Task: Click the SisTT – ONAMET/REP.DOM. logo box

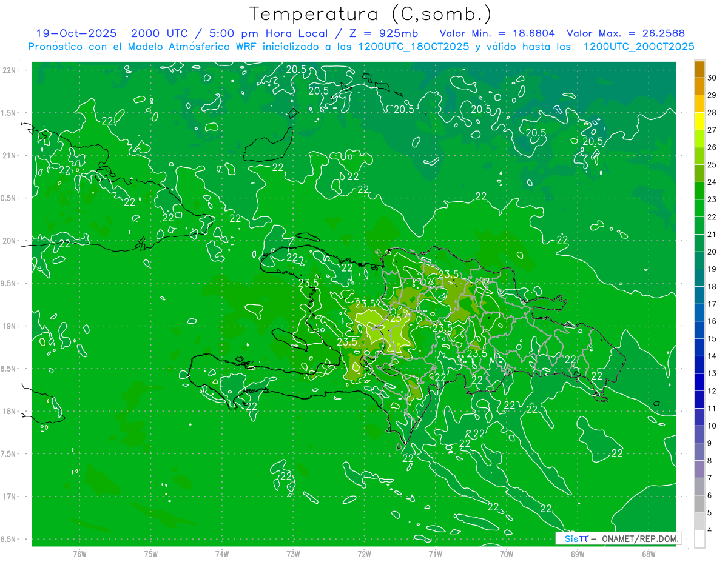Action: pos(618,538)
